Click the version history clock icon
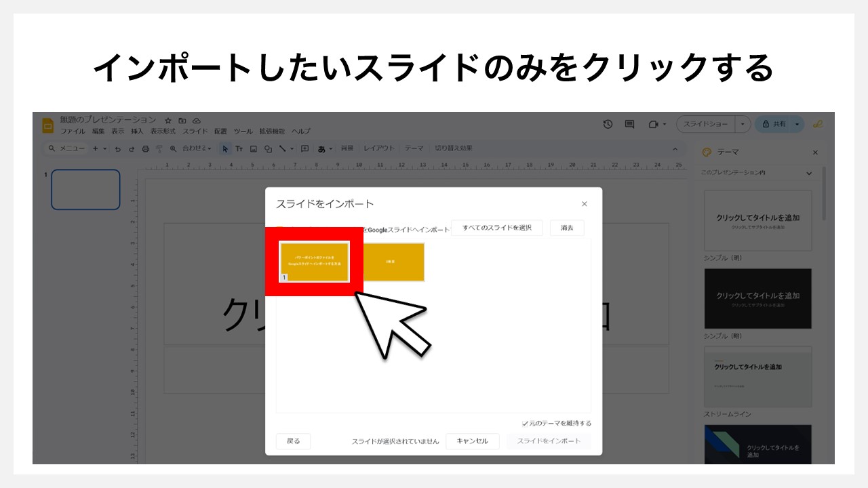 click(608, 124)
